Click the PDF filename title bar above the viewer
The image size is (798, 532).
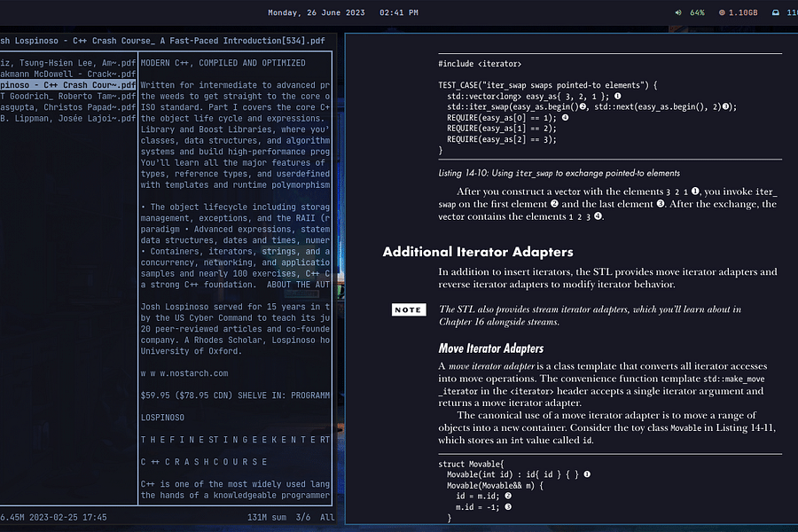[164, 40]
